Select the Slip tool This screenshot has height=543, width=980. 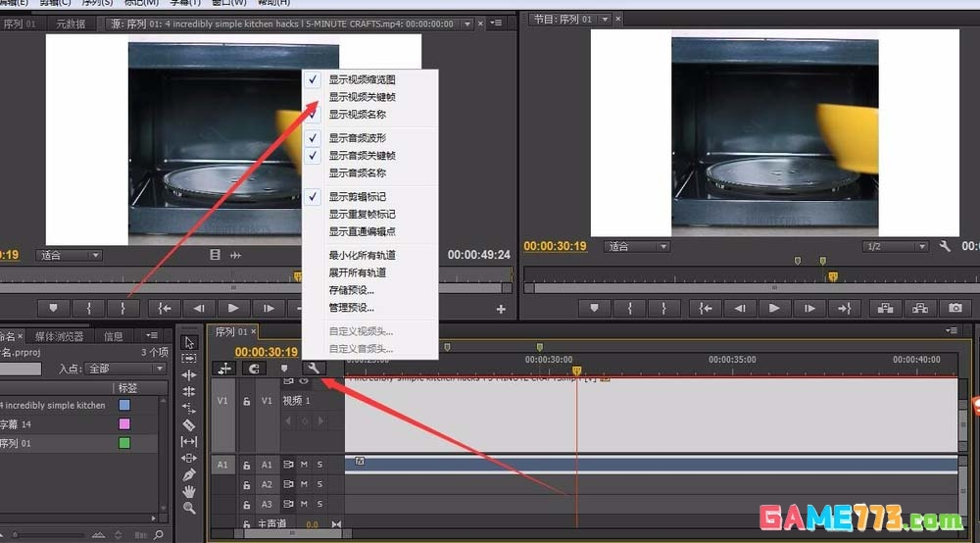(189, 442)
